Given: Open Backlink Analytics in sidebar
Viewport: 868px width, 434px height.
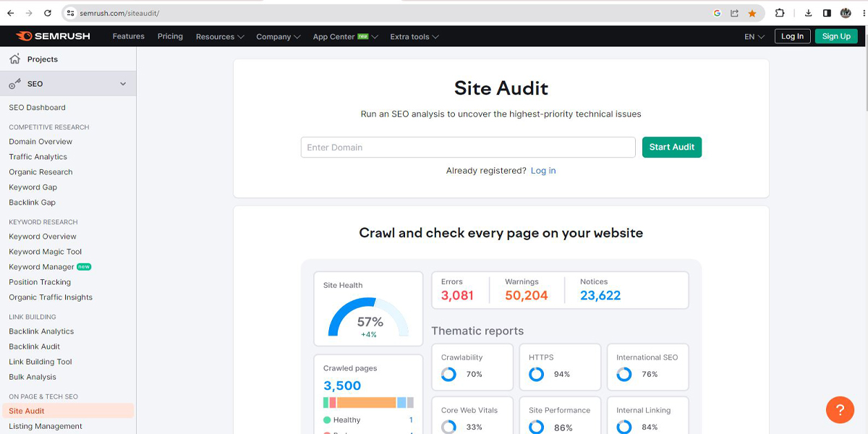Looking at the screenshot, I should 41,331.
